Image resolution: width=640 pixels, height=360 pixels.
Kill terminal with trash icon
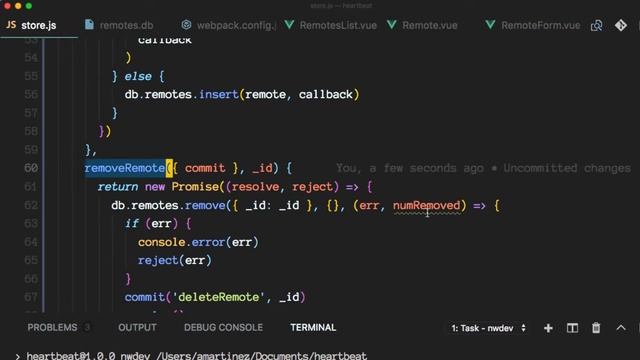(596, 328)
